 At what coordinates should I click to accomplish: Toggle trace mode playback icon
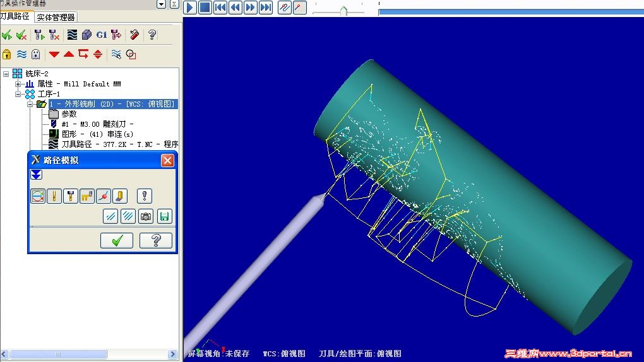pos(284,7)
